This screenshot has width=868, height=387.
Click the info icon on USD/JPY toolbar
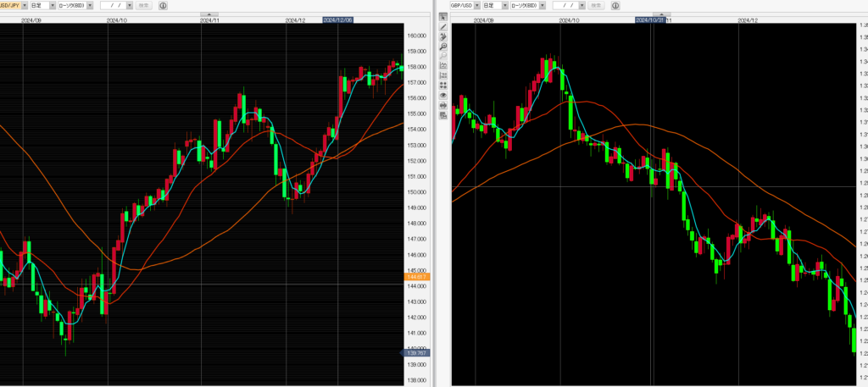coord(163,5)
